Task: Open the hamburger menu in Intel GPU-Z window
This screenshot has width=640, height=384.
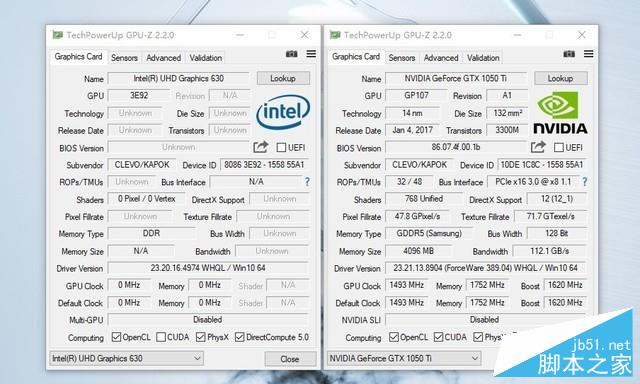Action: point(311,54)
